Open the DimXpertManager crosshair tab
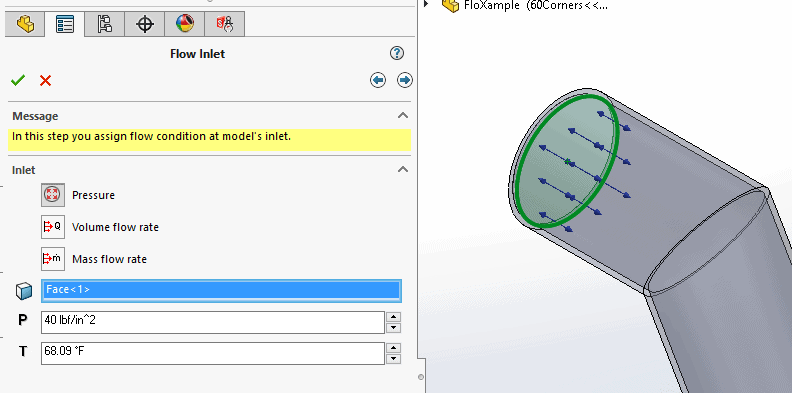This screenshot has width=792, height=393. click(x=145, y=24)
